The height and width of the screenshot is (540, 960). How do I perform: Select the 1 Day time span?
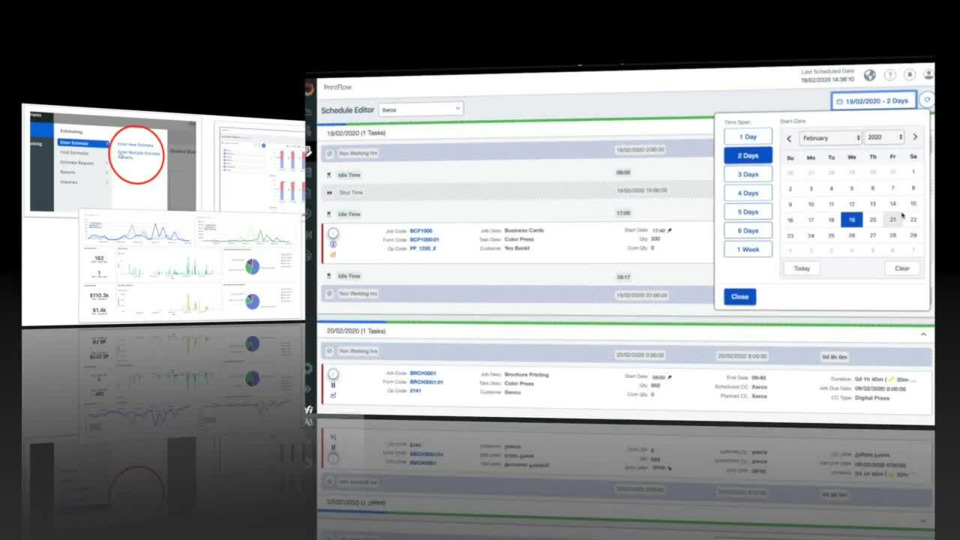tap(747, 136)
